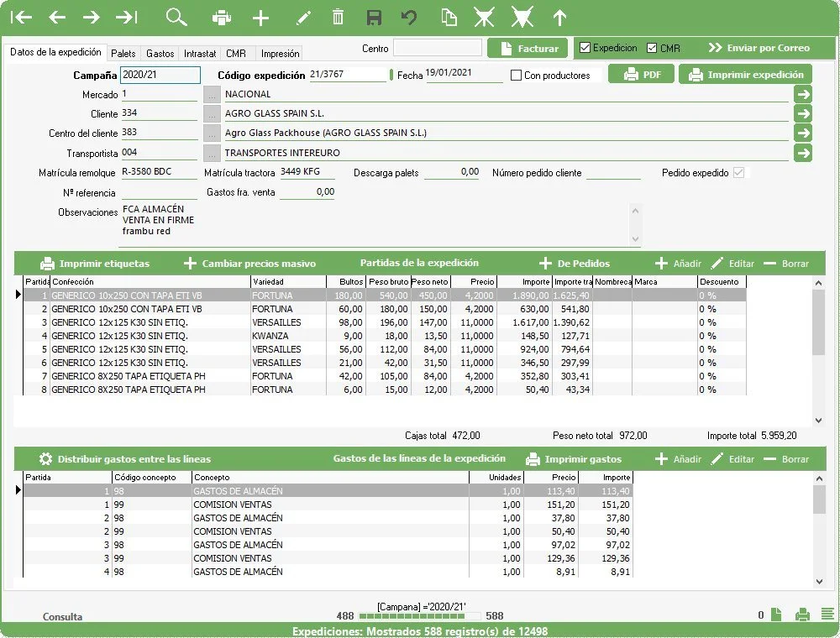Click Borrar in Gastos de las líneas
The width and height of the screenshot is (840, 638).
(786, 459)
